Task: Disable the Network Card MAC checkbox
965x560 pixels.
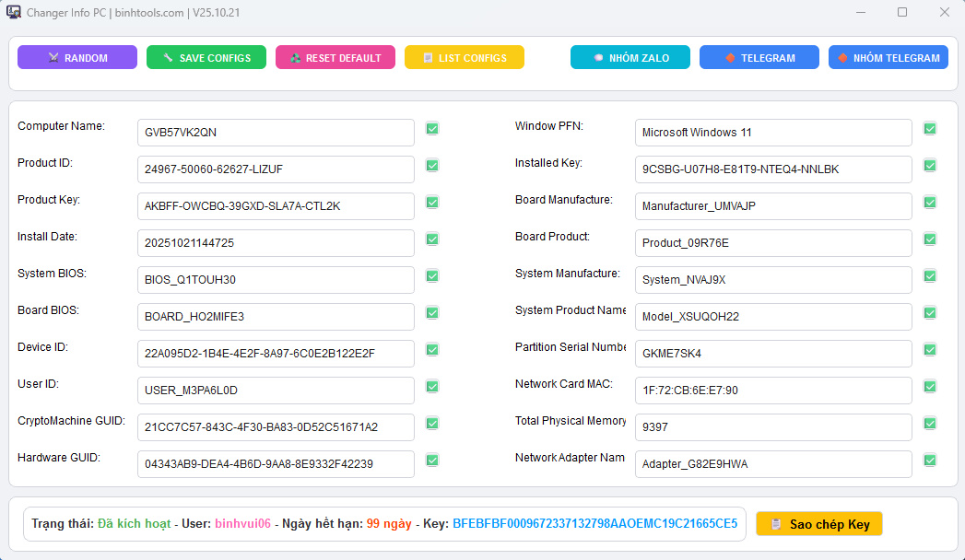Action: tap(930, 387)
